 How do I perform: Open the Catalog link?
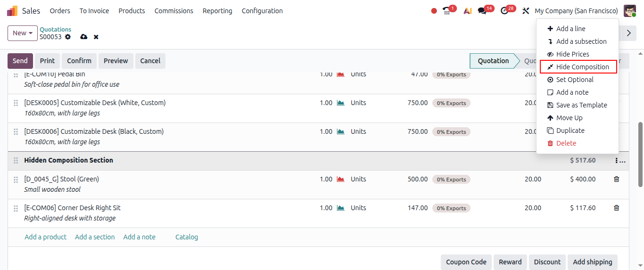coord(187,237)
